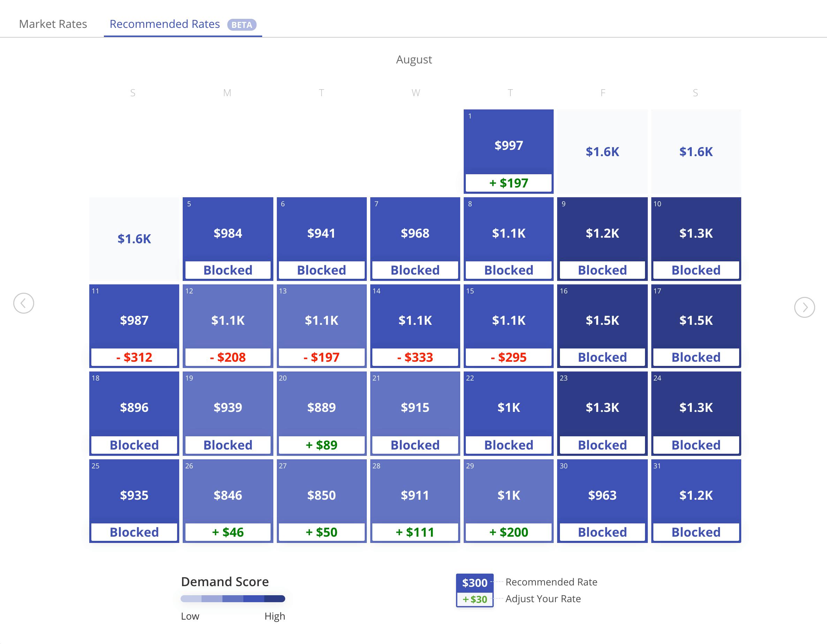The height and width of the screenshot is (644, 827).
Task: Click the + $30 legend adjustment sample
Action: 475,599
